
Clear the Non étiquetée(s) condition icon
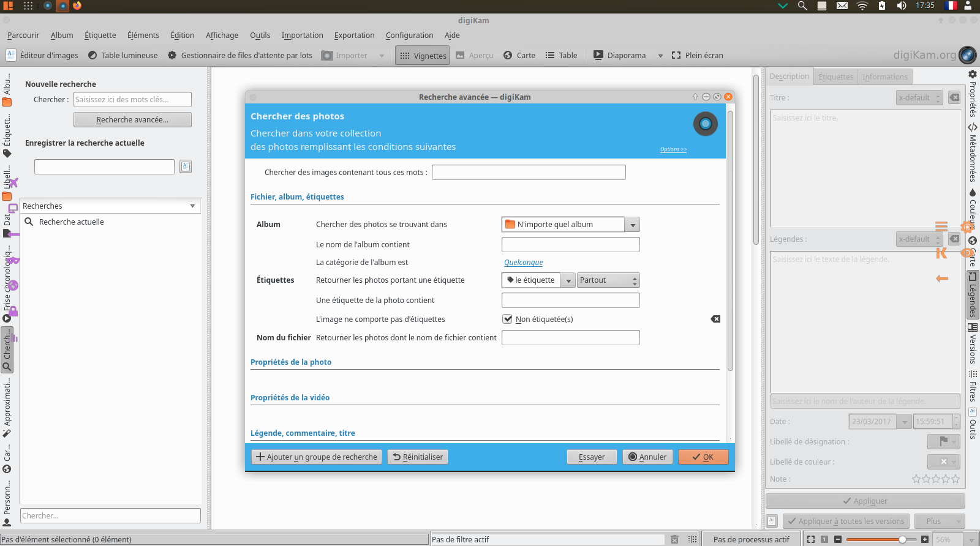click(715, 319)
